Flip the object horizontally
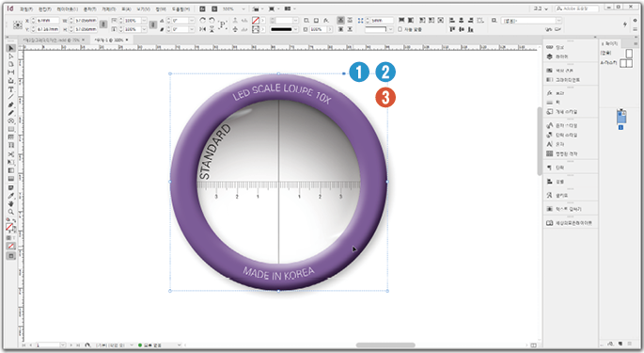The image size is (644, 353). click(x=202, y=29)
